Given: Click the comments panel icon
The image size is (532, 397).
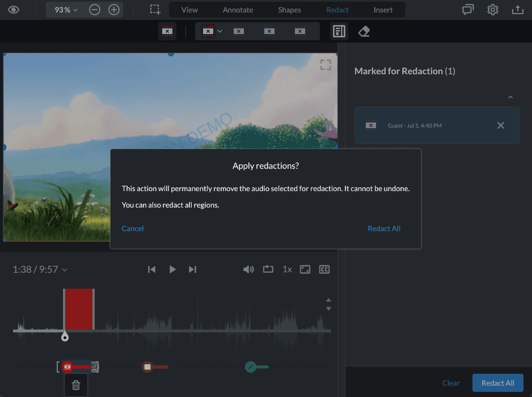Looking at the screenshot, I should [x=468, y=10].
